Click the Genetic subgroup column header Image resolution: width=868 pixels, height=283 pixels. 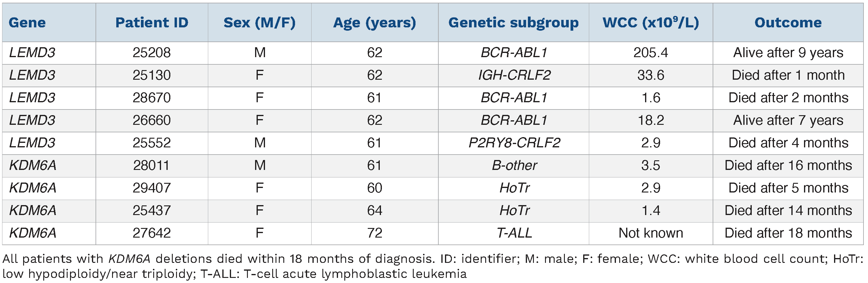[x=513, y=23]
